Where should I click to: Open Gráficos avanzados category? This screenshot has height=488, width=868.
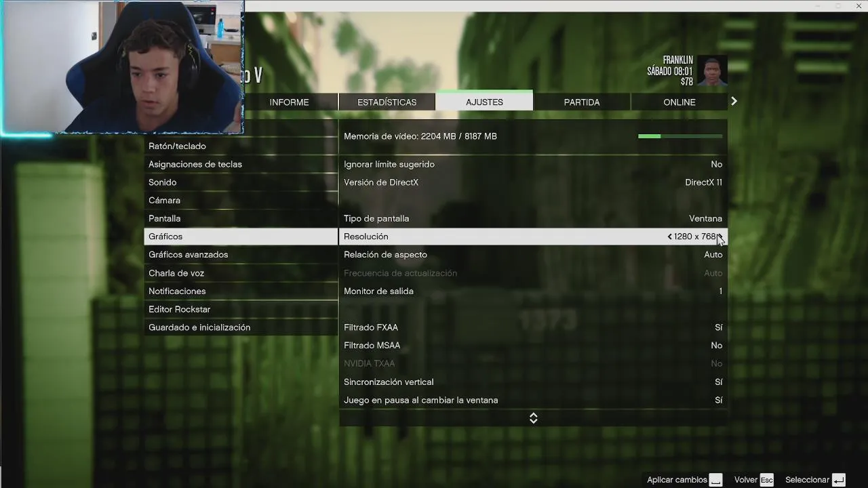tap(241, 254)
